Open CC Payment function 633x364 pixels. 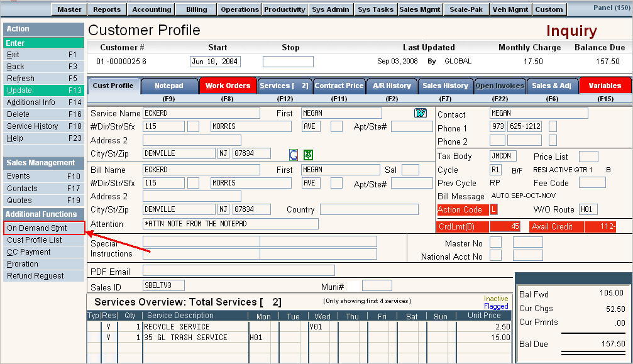click(43, 252)
